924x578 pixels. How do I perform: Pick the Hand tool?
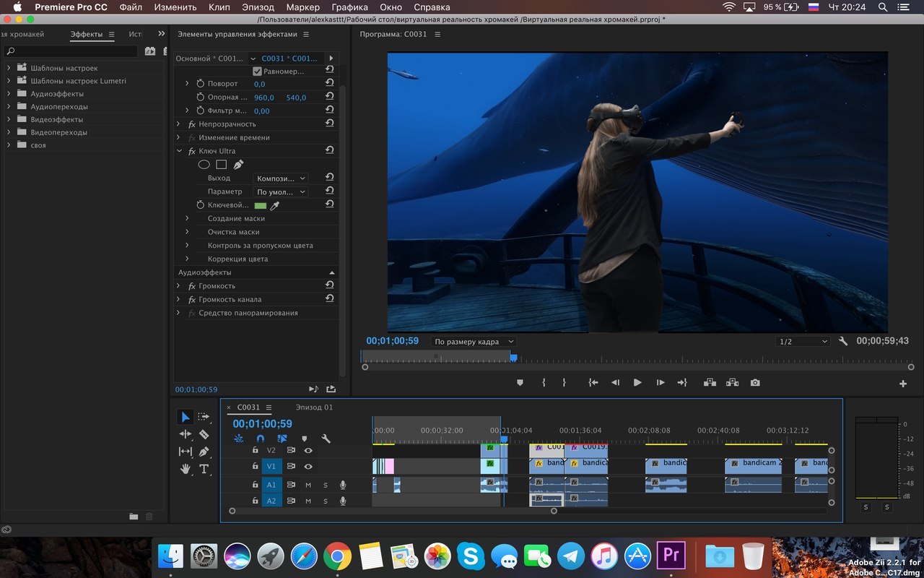point(186,469)
